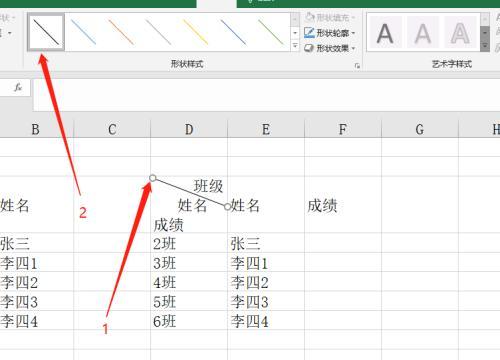Select the 李四1 cell in column E
The image size is (500, 360).
pos(266,262)
